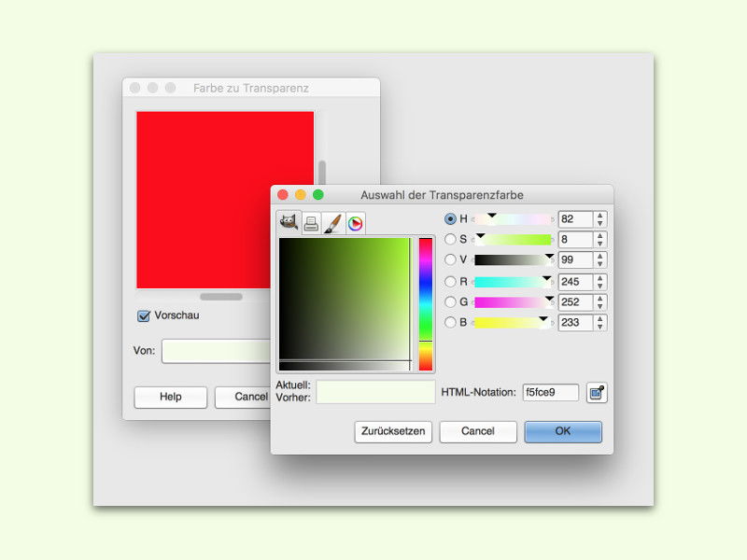
Task: Select the GIMP color selector tab
Action: click(289, 222)
